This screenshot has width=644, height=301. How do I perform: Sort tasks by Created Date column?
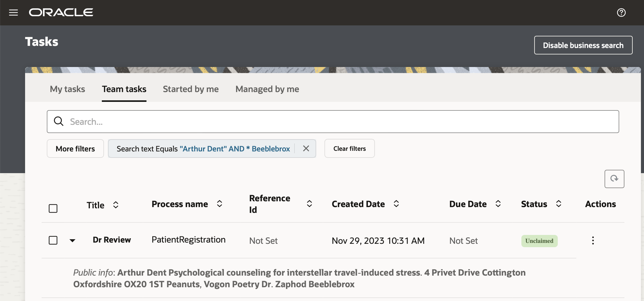pyautogui.click(x=396, y=204)
